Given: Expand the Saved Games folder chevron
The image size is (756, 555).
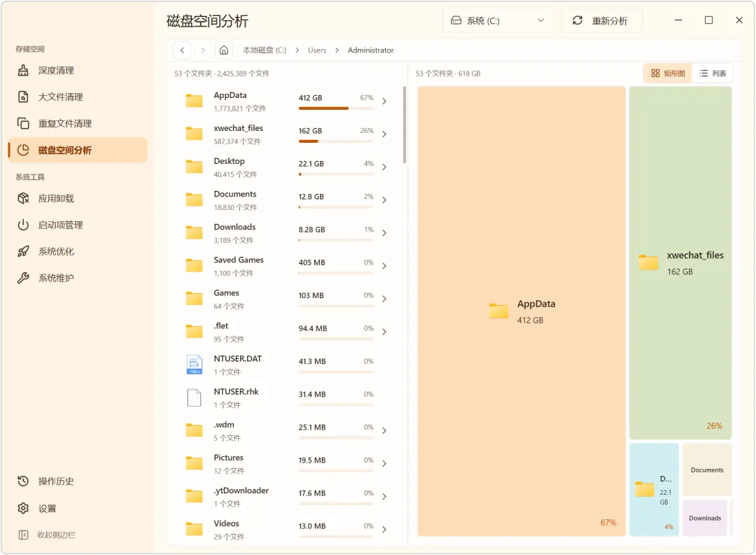Looking at the screenshot, I should pos(384,266).
